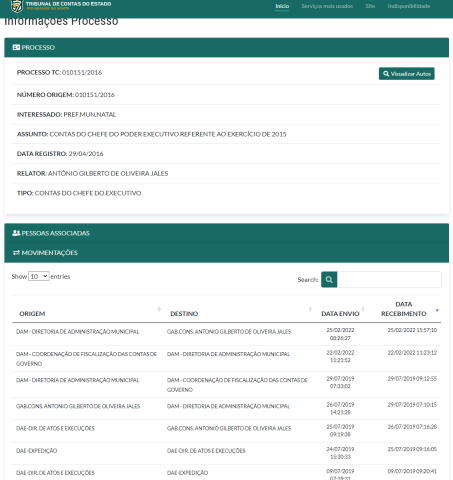Select process number 010151/2016 text
453x480 pixels.
click(82, 72)
